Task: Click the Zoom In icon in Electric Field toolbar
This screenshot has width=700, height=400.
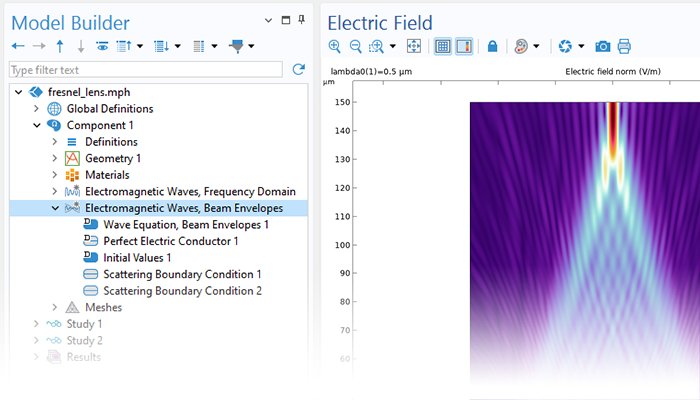Action: [334, 46]
